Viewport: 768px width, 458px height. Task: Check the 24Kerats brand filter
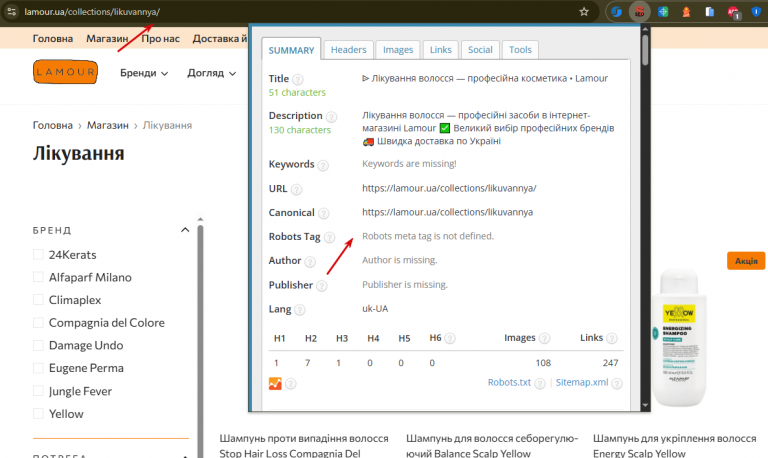tap(38, 254)
